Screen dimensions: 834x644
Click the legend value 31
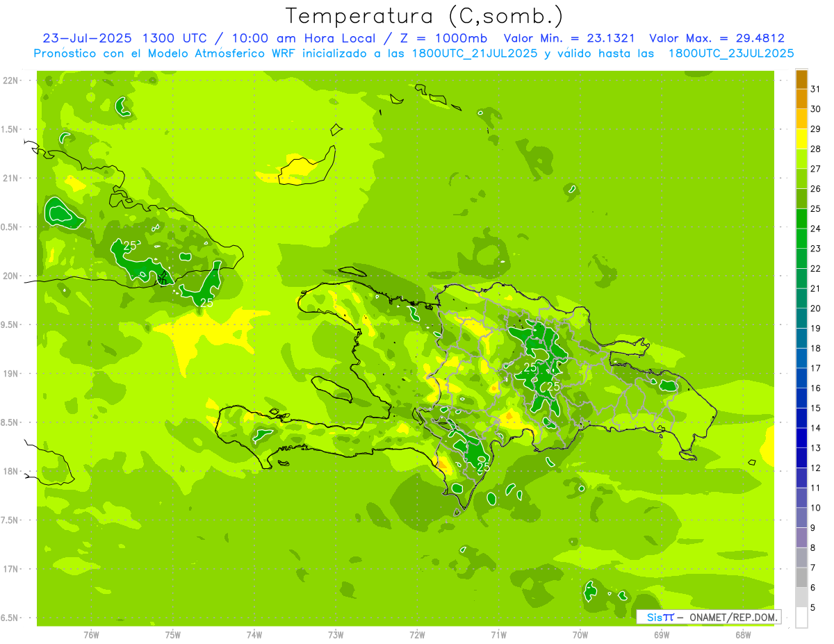coord(815,89)
